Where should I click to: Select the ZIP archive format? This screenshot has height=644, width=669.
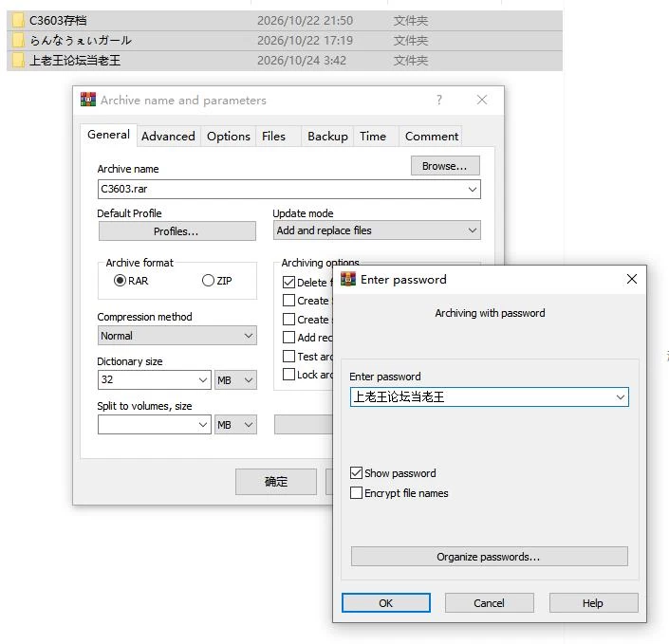[x=208, y=280]
